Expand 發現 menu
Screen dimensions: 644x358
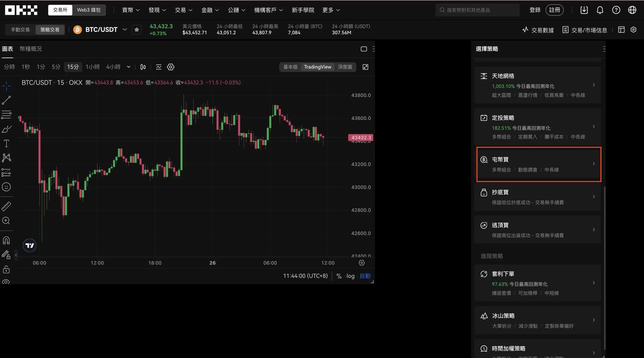click(x=157, y=10)
